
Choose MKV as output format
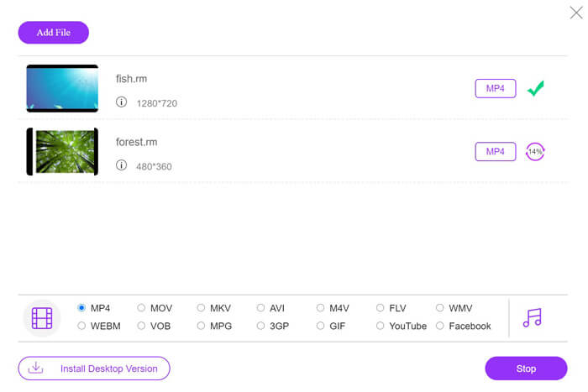click(x=202, y=308)
